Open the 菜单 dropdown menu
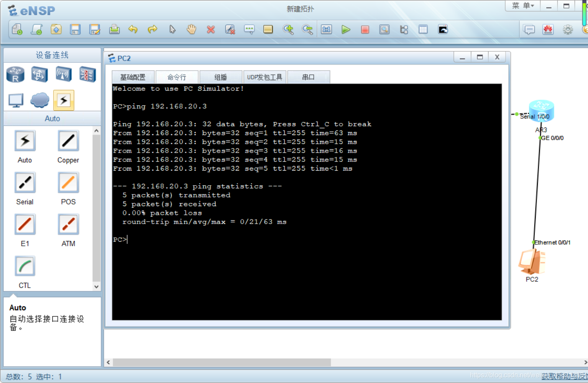Viewport: 588px width, 383px height. coord(523,6)
